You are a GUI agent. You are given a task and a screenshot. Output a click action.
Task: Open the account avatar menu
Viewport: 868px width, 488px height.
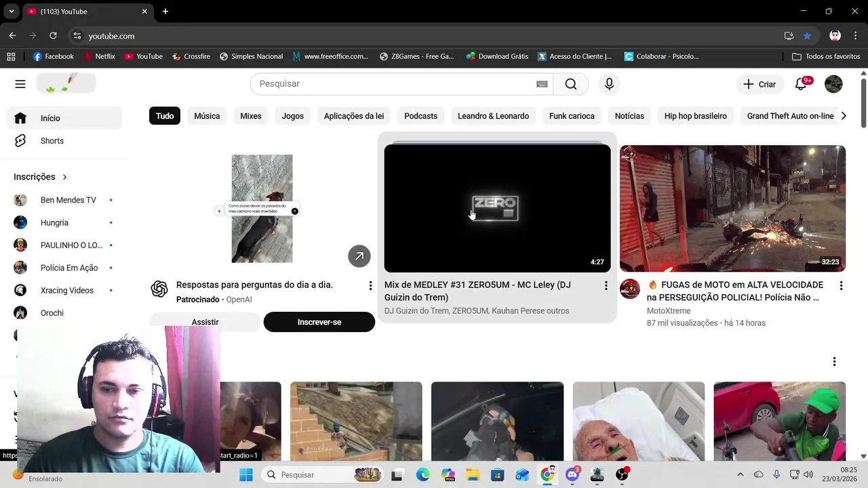click(833, 84)
